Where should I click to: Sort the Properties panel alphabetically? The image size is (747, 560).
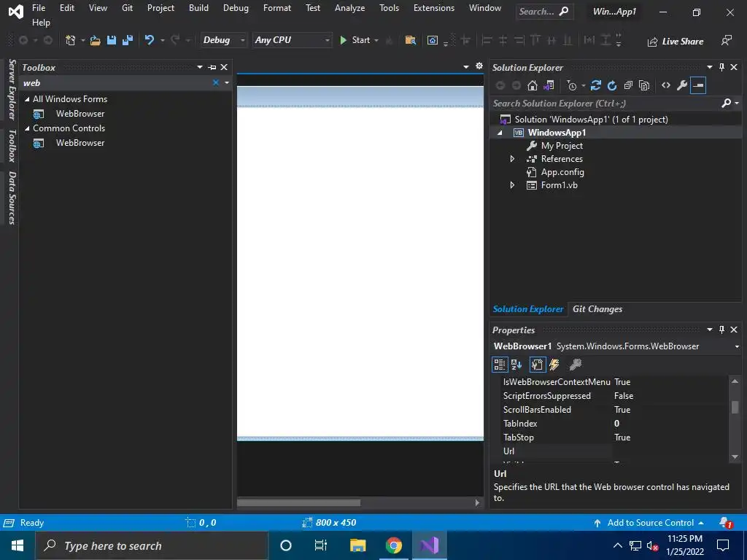516,365
